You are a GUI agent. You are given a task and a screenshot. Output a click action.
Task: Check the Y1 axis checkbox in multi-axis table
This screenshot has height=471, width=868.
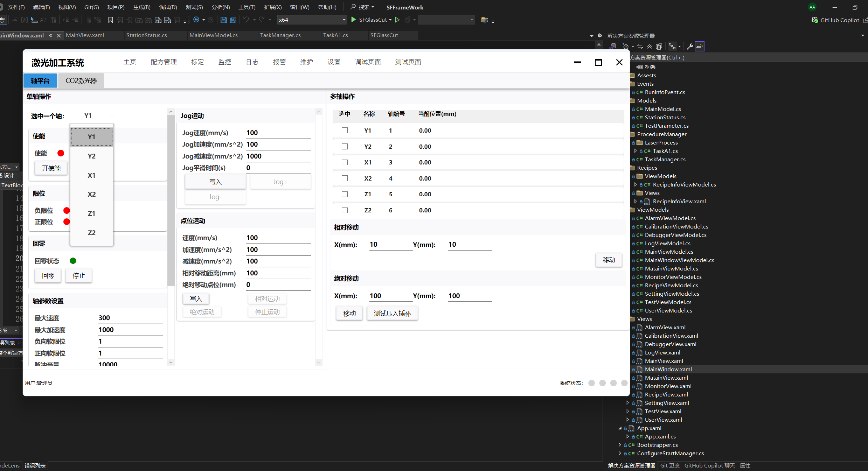click(345, 131)
